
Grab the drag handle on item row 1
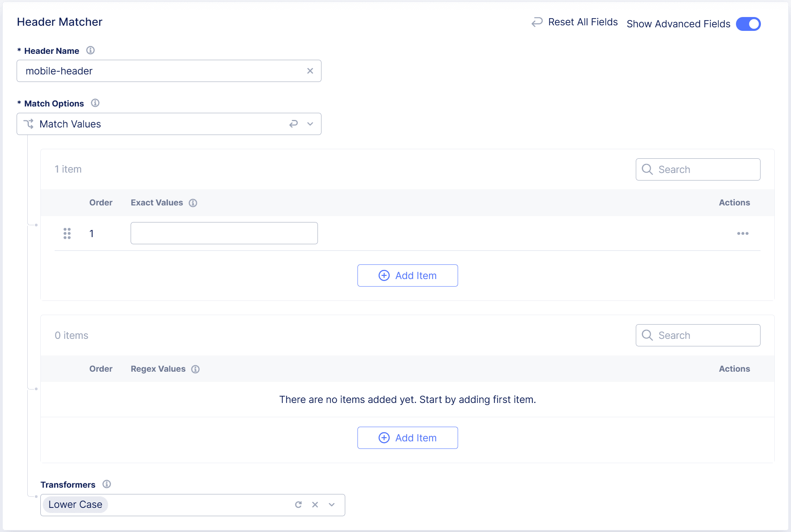pyautogui.click(x=67, y=233)
